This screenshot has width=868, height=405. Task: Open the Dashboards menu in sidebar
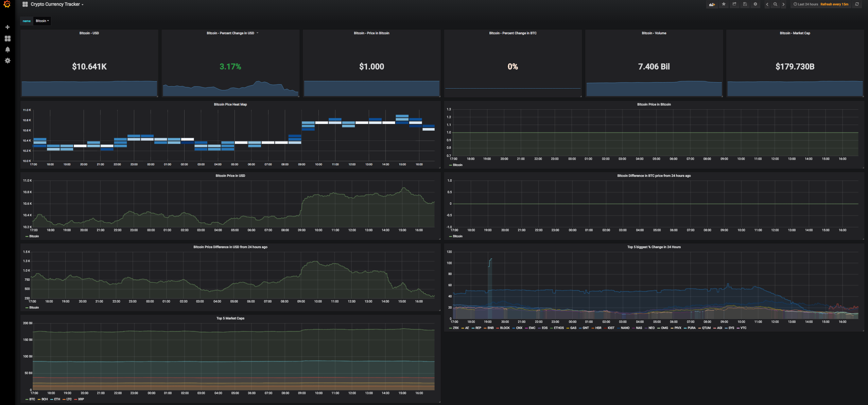[7, 39]
